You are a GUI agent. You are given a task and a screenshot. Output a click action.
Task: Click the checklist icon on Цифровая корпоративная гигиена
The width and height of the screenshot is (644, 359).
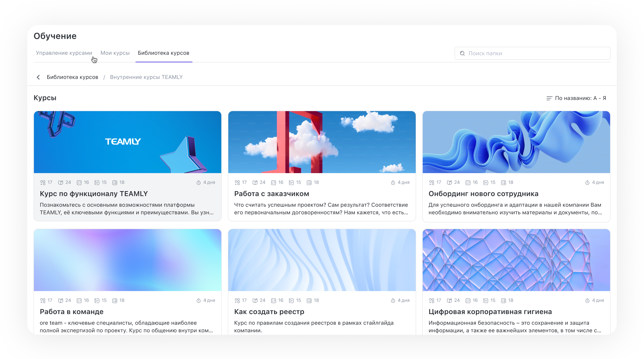tap(504, 300)
